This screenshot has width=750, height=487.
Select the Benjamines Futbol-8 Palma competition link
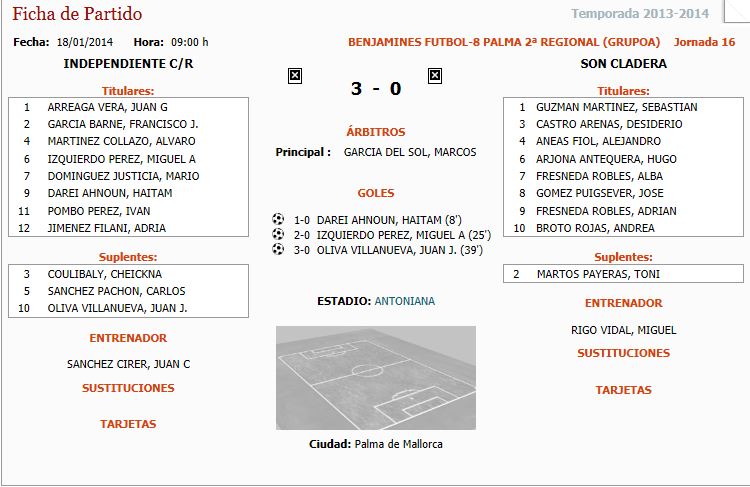coord(504,42)
